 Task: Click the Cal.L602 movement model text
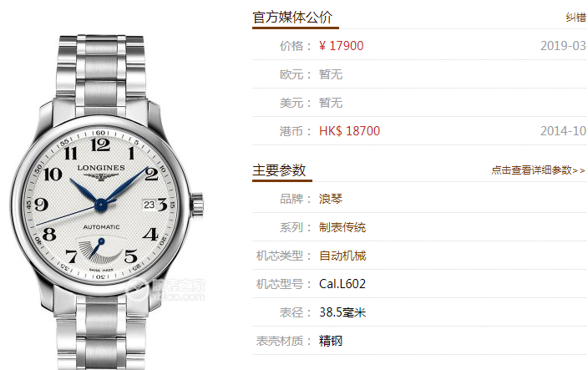tap(342, 284)
